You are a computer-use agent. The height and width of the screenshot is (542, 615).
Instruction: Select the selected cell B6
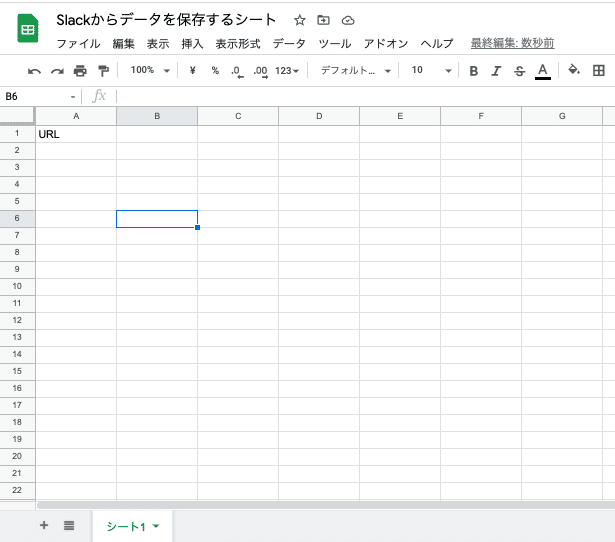point(157,219)
